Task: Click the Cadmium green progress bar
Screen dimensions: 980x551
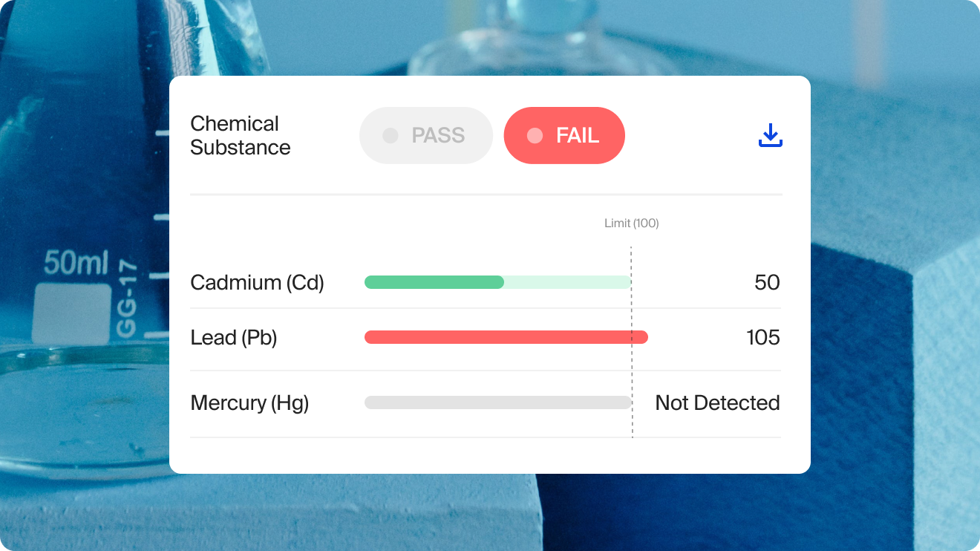Action: pyautogui.click(x=434, y=282)
